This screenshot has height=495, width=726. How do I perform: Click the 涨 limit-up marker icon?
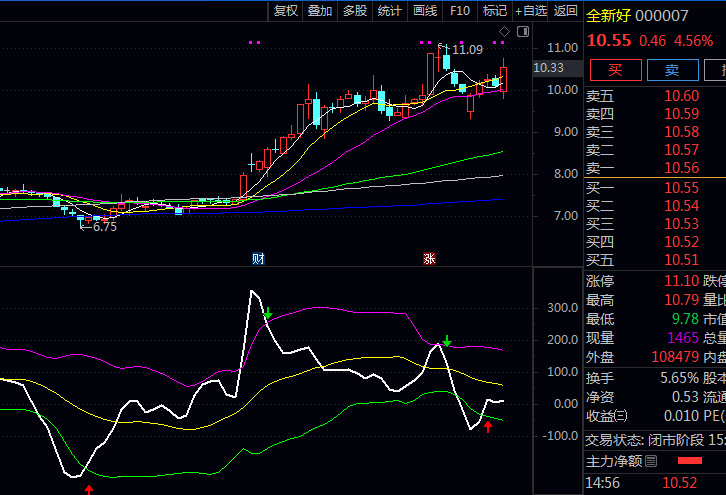click(429, 259)
